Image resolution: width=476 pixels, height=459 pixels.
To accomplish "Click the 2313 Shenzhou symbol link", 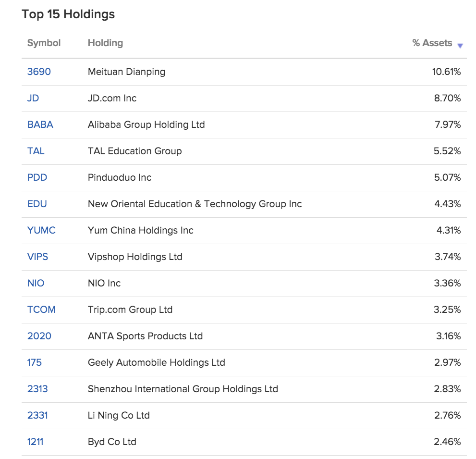I will (x=37, y=389).
